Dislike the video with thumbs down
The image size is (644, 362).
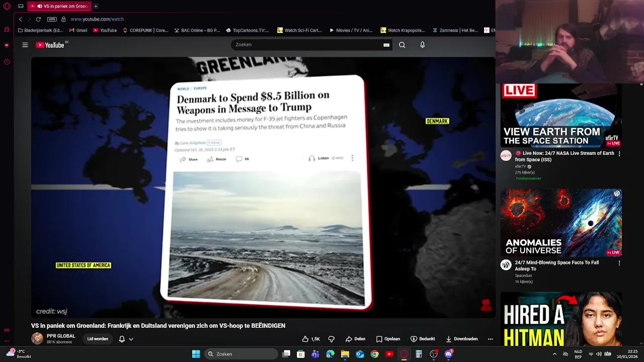pos(331,339)
